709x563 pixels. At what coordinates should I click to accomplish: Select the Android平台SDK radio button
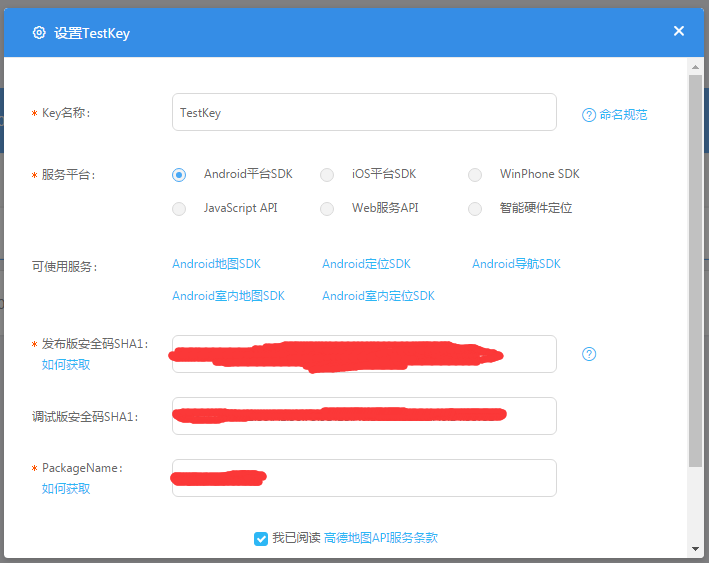point(179,175)
